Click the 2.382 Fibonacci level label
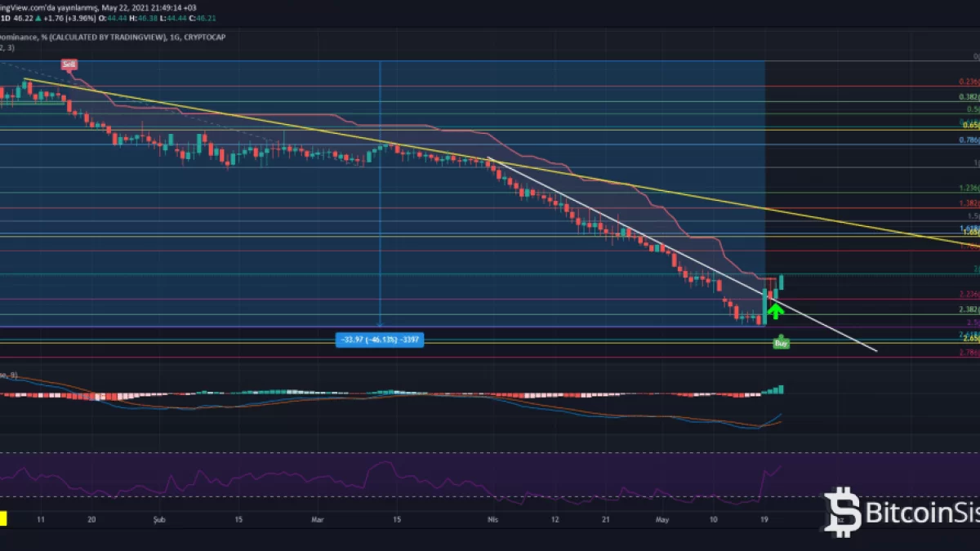This screenshot has height=551, width=980. pyautogui.click(x=969, y=310)
